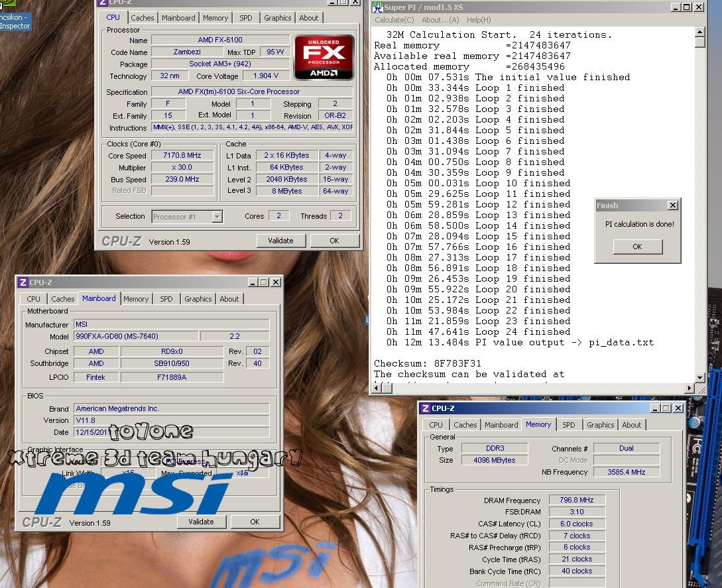
Task: Click the Super PI title bar icon
Action: tap(378, 7)
